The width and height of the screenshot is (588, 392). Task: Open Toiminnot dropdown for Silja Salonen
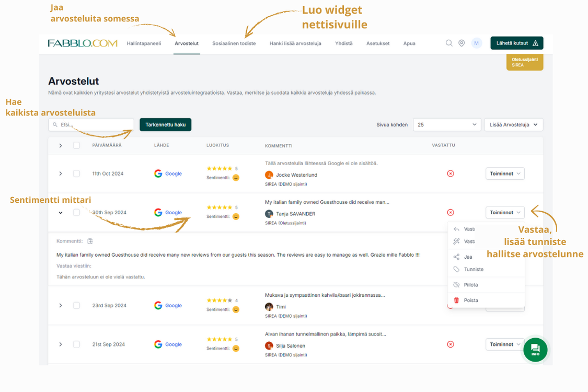505,344
